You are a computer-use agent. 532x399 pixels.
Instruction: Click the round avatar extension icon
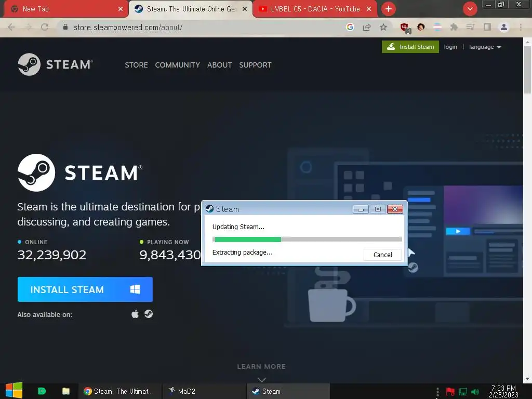[x=421, y=27]
